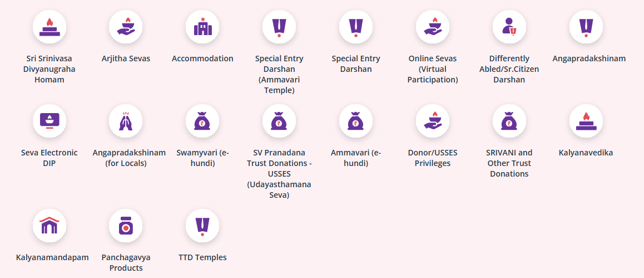Click the Angapradakshinam text label
The width and height of the screenshot is (644, 278).
point(589,58)
